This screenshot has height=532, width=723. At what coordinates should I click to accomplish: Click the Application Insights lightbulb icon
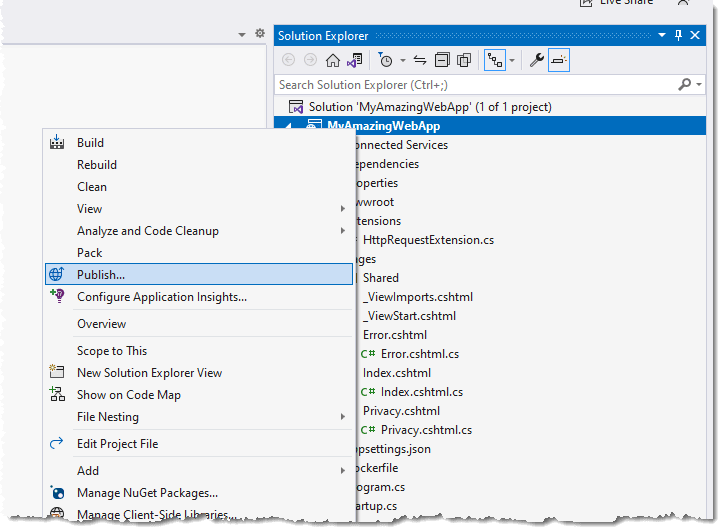coord(58,296)
